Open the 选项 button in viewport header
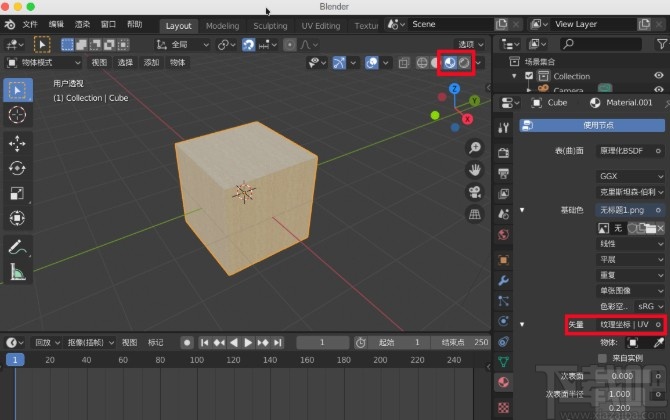 pyautogui.click(x=467, y=44)
